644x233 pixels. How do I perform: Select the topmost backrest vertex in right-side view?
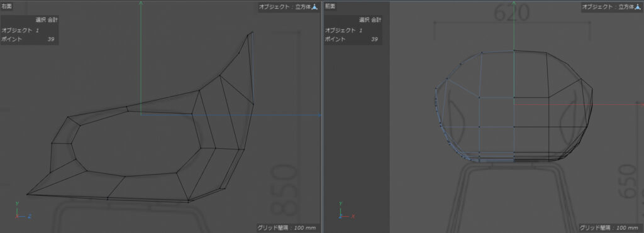[x=252, y=33]
